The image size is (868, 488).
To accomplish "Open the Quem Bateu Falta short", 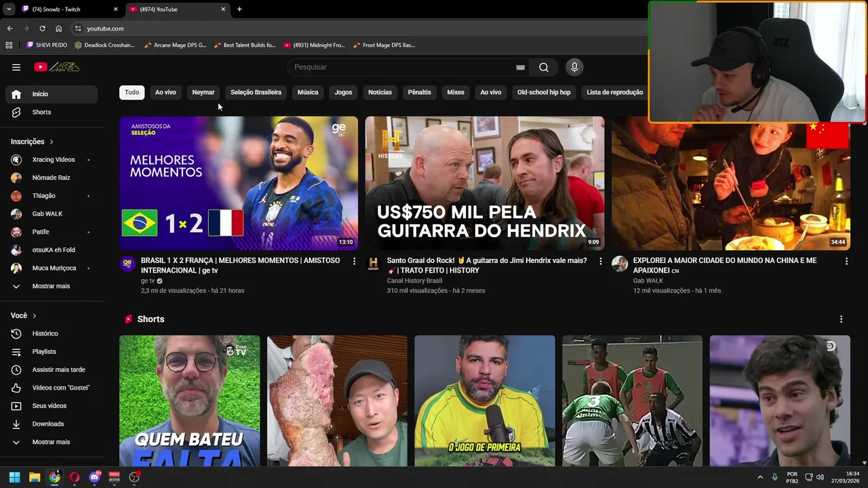I will (189, 401).
